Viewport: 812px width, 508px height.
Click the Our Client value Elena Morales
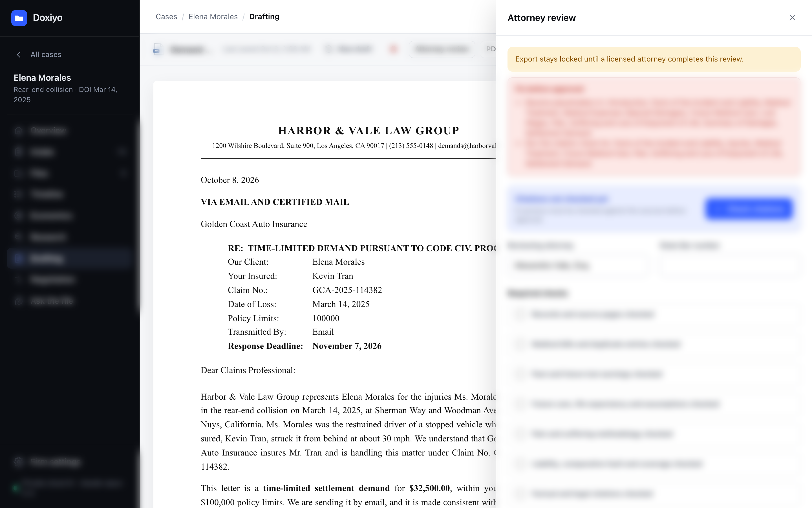pyautogui.click(x=338, y=262)
